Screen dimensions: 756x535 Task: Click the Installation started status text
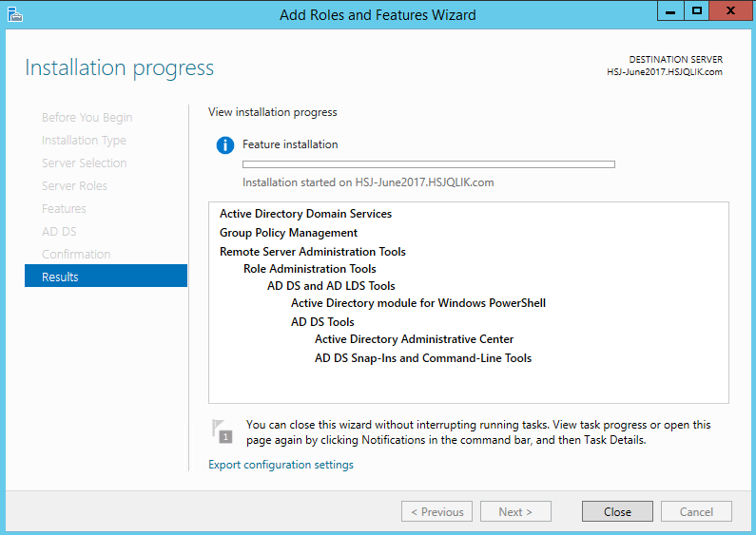tap(368, 182)
